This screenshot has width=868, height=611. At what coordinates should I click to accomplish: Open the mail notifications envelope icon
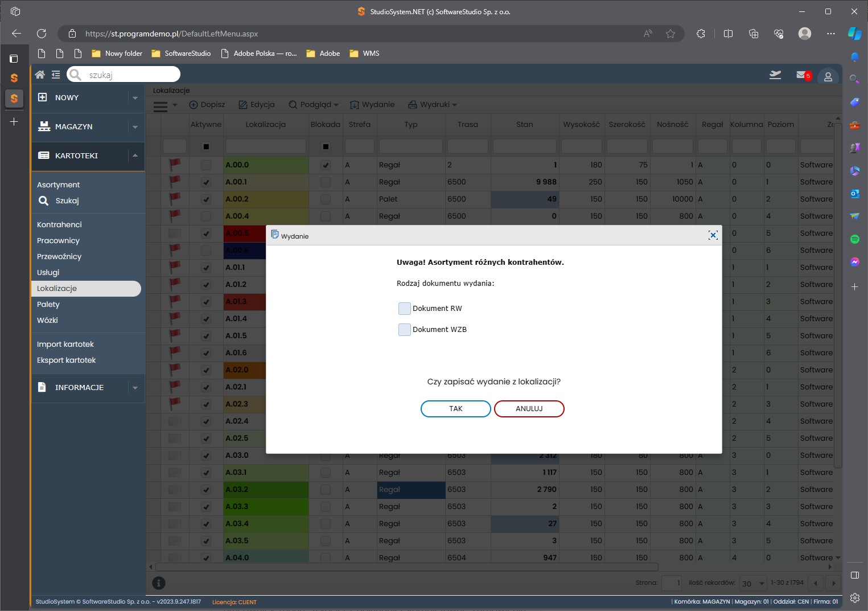click(x=801, y=75)
